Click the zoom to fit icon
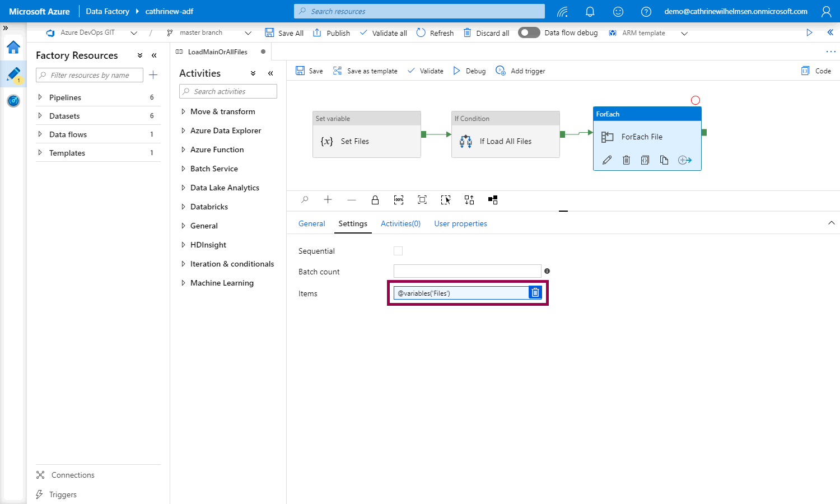Viewport: 840px width, 504px height. [422, 200]
